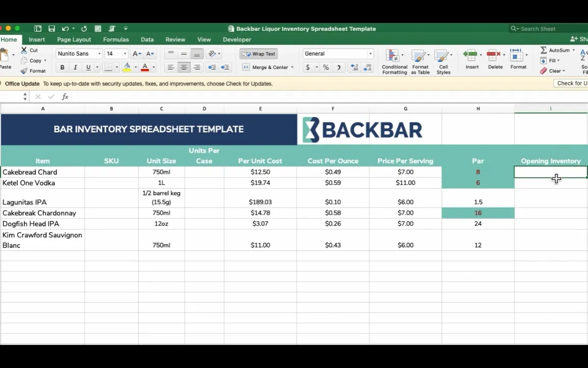Open the Merge & Center dropdown arrow
The height and width of the screenshot is (368, 588).
[x=292, y=67]
